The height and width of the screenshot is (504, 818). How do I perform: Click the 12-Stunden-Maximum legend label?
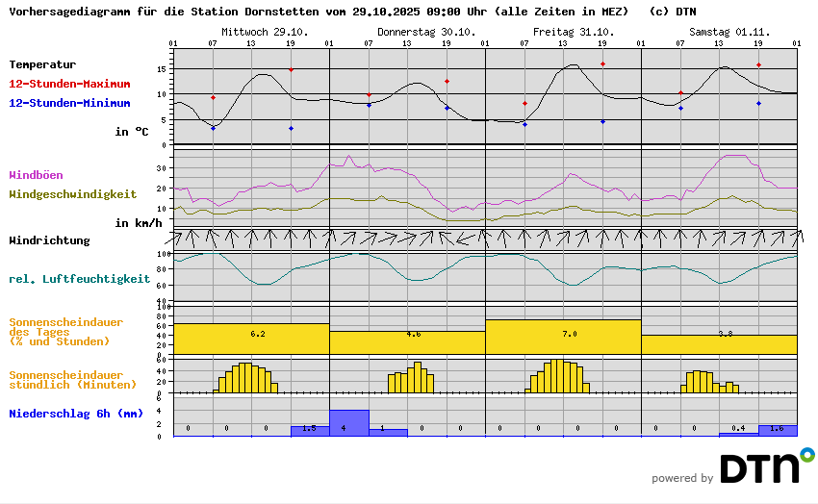coord(69,84)
